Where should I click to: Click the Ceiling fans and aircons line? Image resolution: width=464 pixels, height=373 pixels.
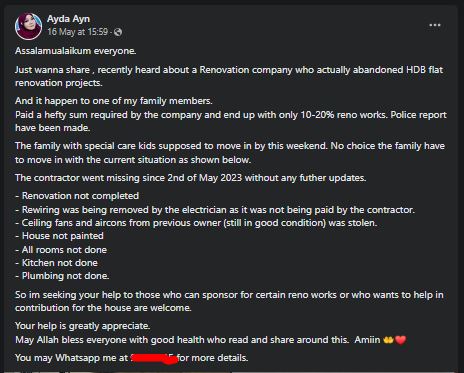coord(196,223)
